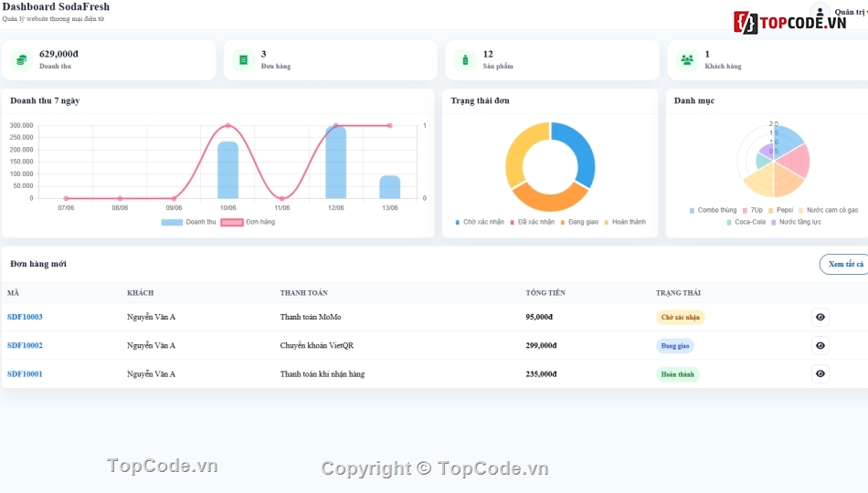Image resolution: width=868 pixels, height=493 pixels.
Task: Click the orders list icon
Action: tap(244, 59)
